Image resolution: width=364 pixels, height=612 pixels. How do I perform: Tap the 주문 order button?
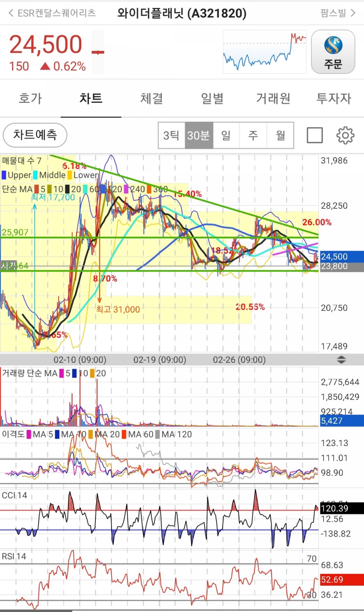coord(333,52)
